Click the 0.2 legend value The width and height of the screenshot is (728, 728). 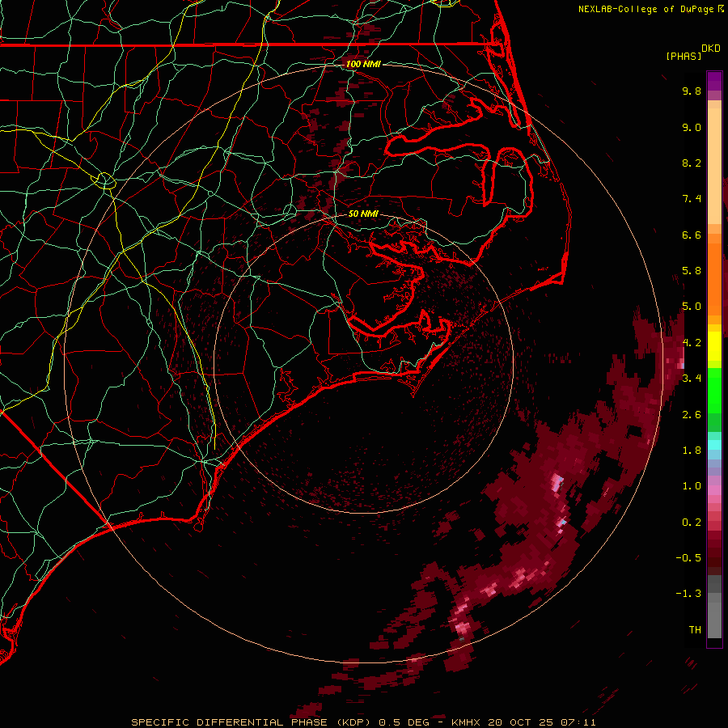point(692,523)
